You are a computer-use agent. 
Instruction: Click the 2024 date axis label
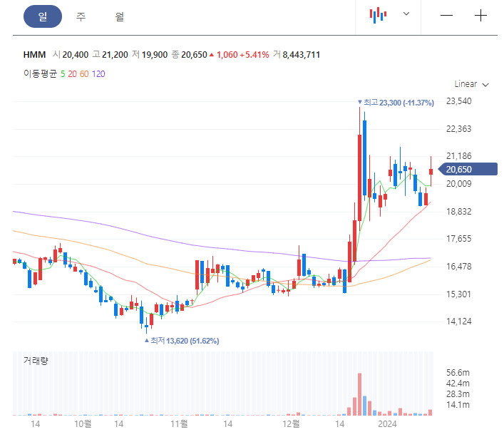(387, 424)
